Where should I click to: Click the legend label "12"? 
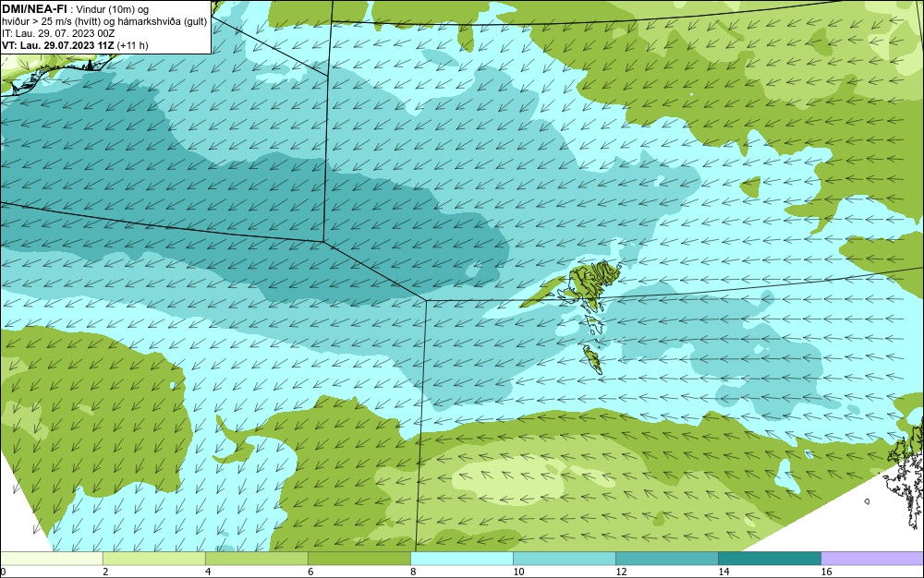point(621,572)
